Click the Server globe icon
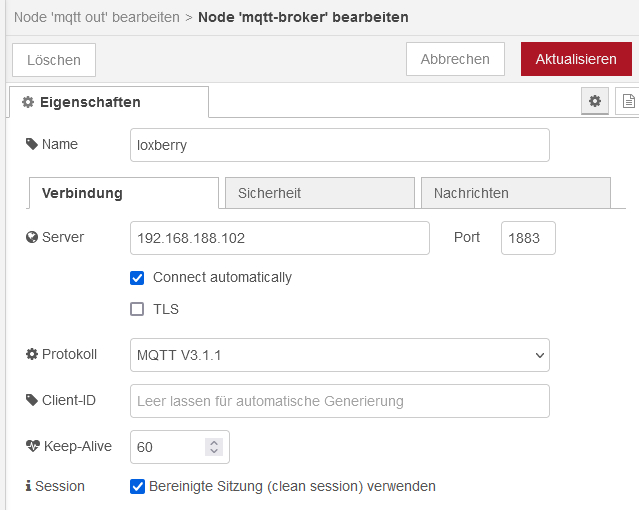639x510 pixels. point(31,238)
